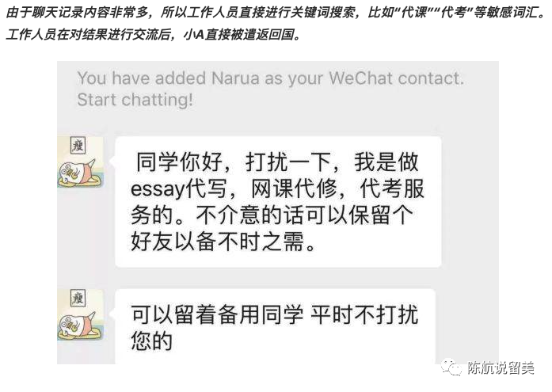Viewport: 552px width, 392px height.
Task: Click the WeChat logo watermark
Action: click(x=451, y=367)
